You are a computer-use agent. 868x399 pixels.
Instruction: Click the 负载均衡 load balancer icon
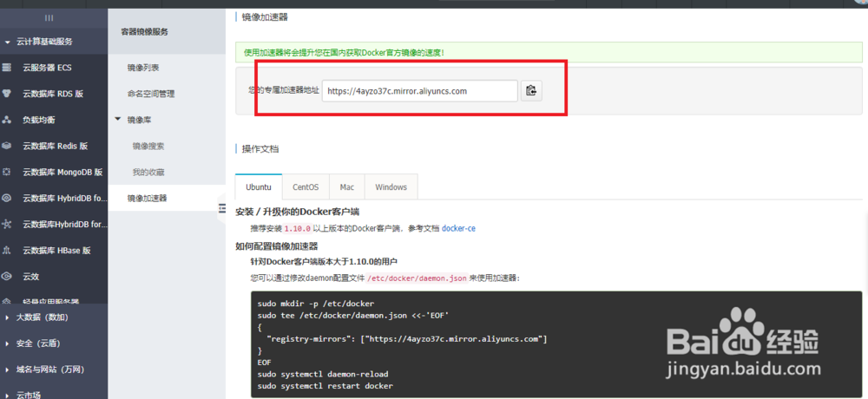click(x=7, y=120)
